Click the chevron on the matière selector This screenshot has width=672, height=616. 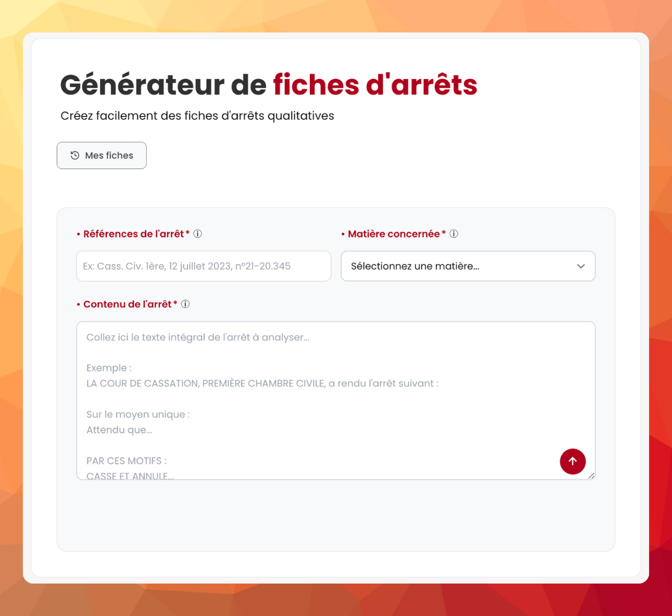tap(581, 266)
